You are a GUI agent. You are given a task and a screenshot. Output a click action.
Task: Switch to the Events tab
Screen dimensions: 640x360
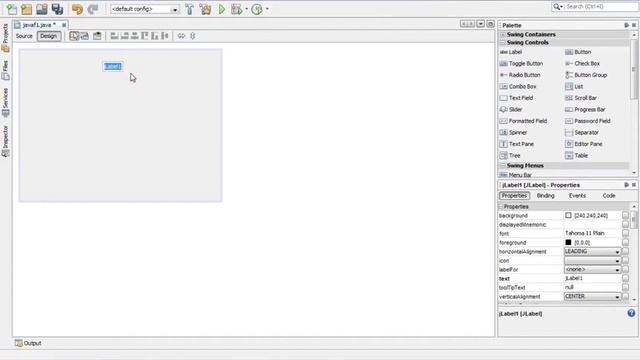[x=577, y=196]
